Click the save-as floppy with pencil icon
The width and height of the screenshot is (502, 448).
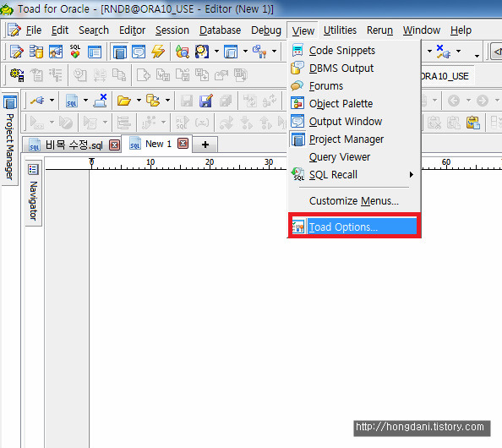[206, 101]
